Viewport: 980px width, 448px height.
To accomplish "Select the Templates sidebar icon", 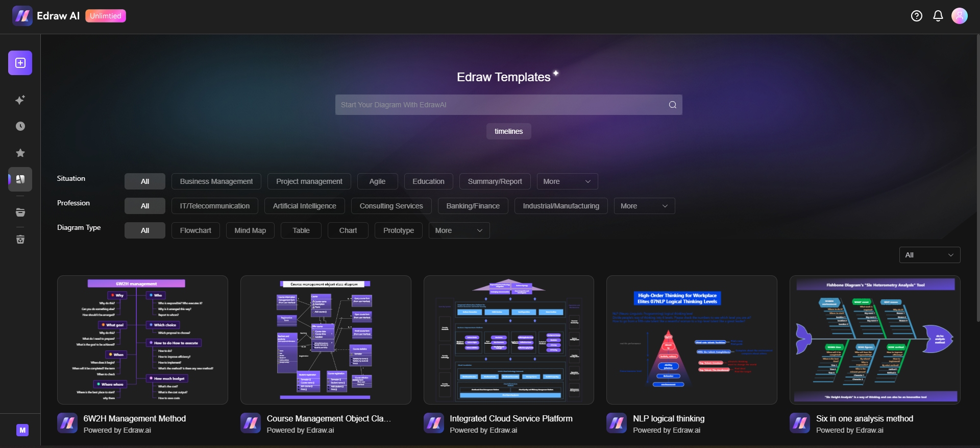I will coord(20,179).
